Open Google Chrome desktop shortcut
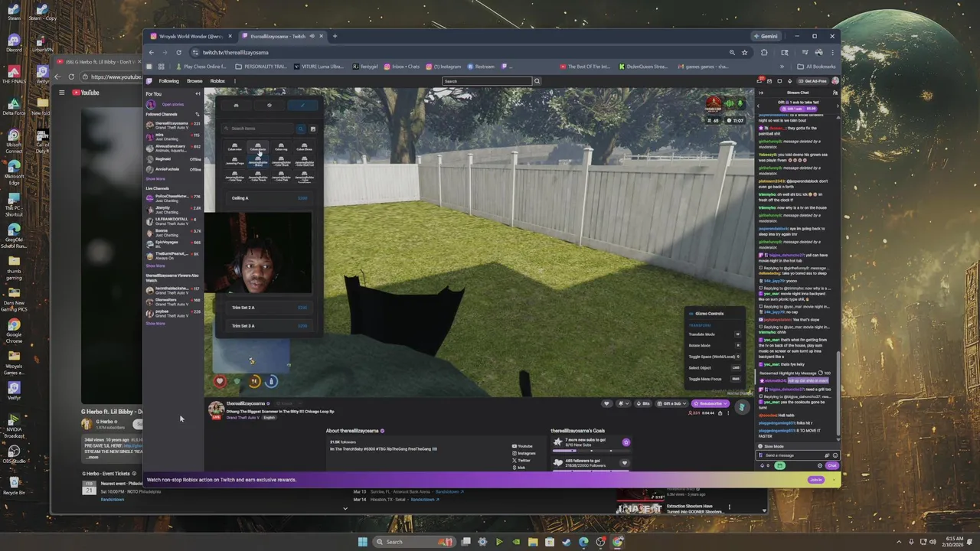 [x=14, y=328]
